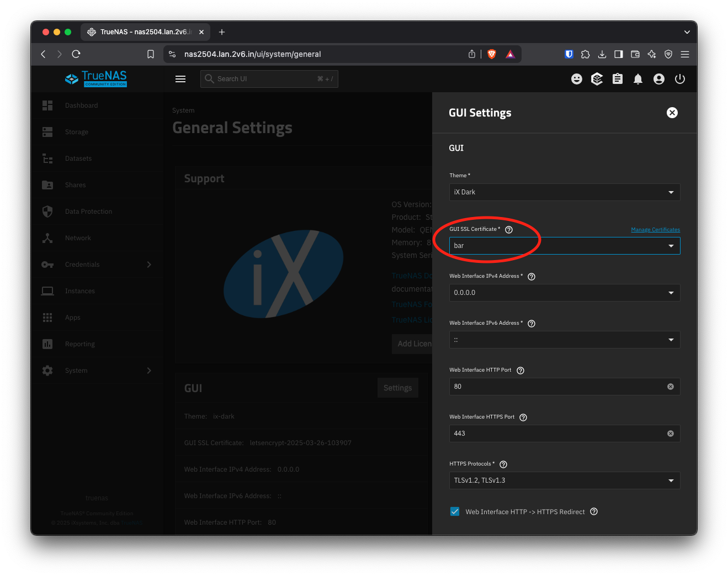Reload the page

click(76, 54)
